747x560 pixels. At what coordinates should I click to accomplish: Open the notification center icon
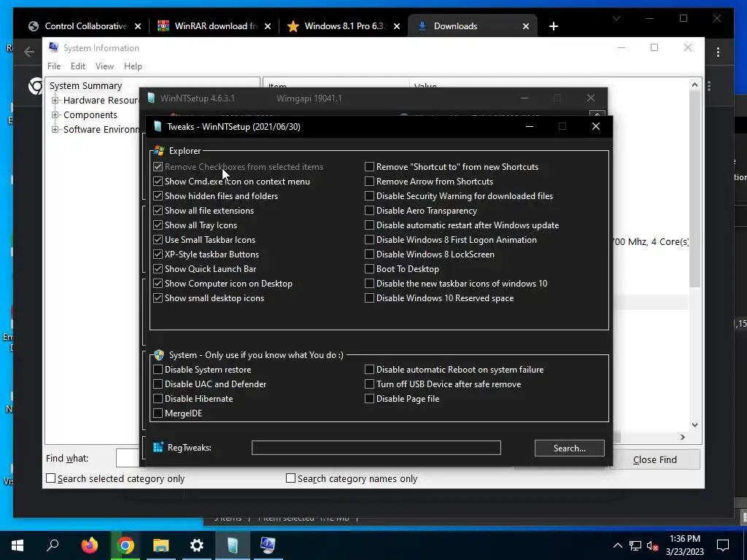[723, 545]
